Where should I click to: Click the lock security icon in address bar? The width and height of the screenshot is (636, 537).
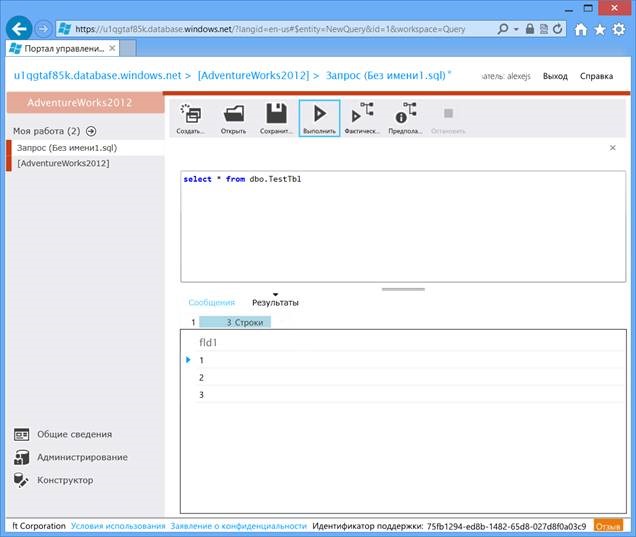click(530, 29)
